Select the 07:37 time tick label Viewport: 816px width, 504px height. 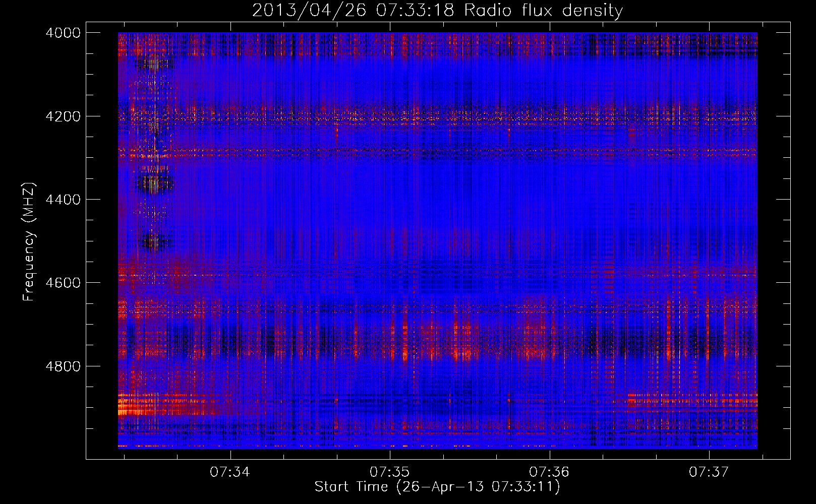click(709, 472)
